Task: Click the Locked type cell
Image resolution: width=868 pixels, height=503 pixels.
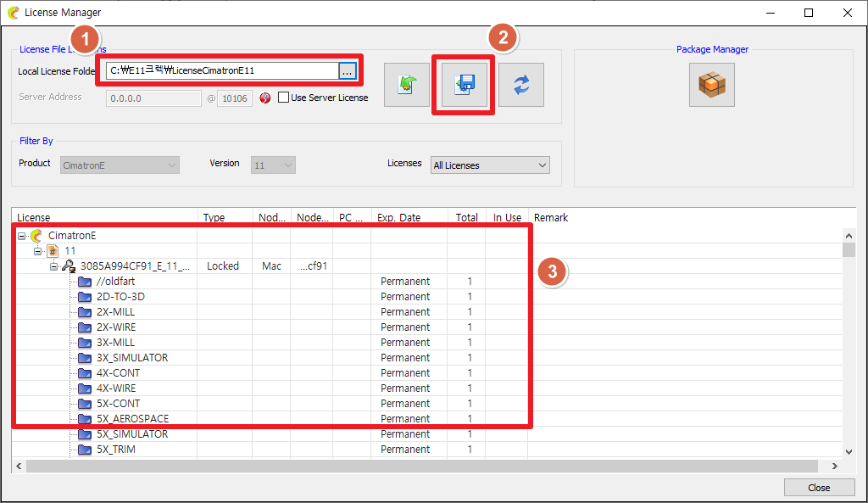Action: (223, 266)
